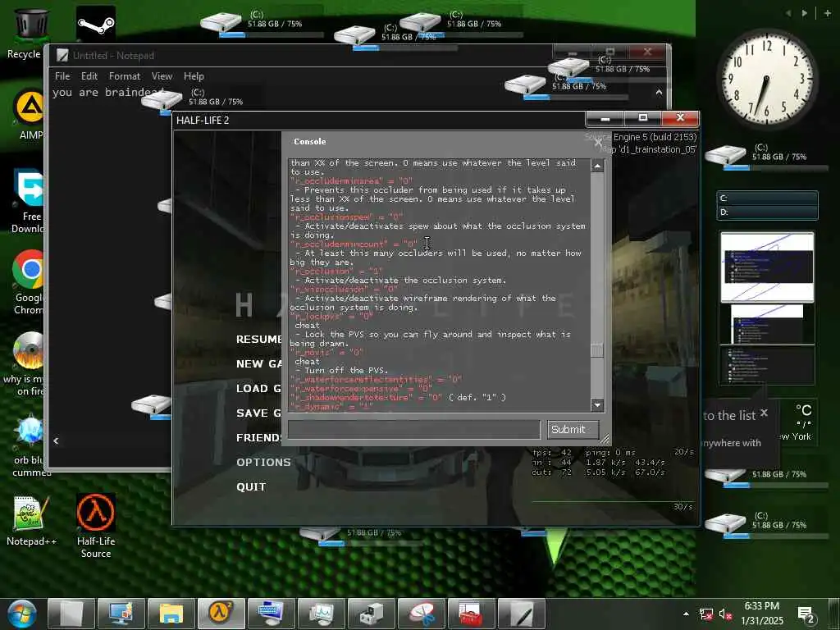Screen dimensions: 840x630
Task: Close the Half-Life 2 Console panel
Action: [x=598, y=143]
